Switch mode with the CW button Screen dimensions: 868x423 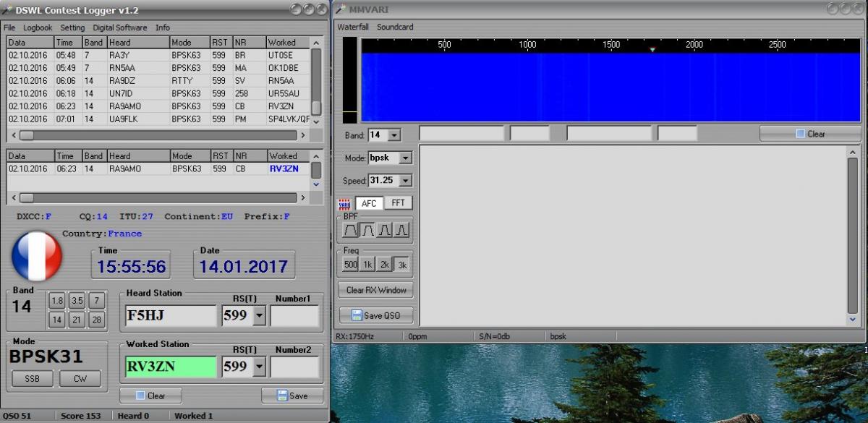tap(80, 379)
